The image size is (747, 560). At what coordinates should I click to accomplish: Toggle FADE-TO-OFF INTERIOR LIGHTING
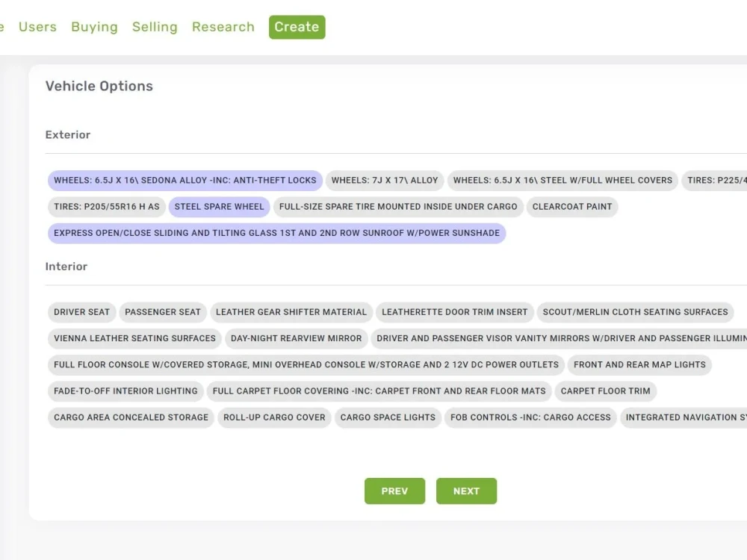(125, 391)
